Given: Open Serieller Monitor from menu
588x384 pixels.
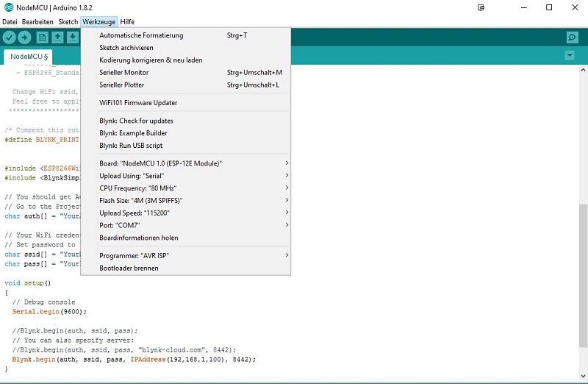Looking at the screenshot, I should pos(186,72).
